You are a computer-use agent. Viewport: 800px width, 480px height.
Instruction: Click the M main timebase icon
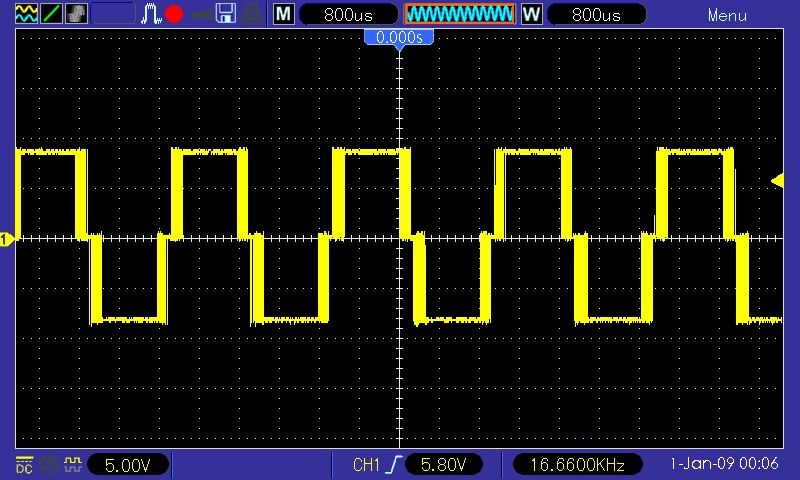point(284,14)
